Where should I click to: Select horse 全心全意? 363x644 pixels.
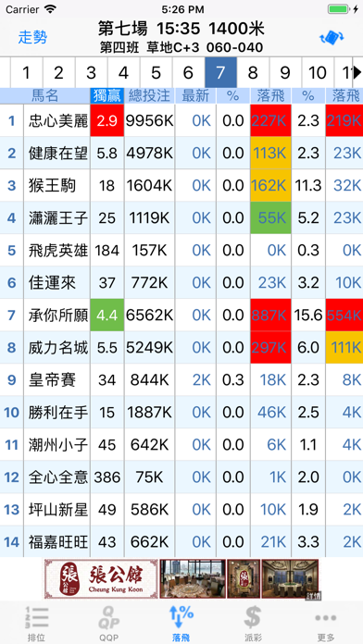click(x=58, y=477)
